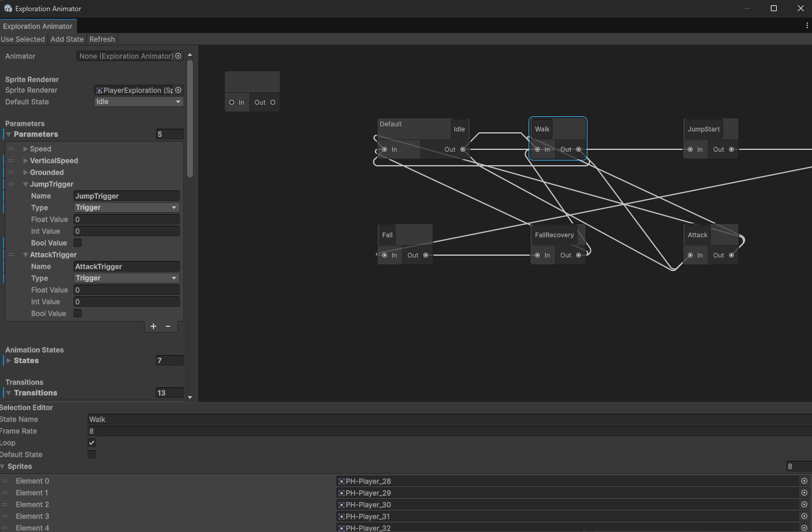
Task: Click the Out port of the Default state
Action: pyautogui.click(x=463, y=149)
